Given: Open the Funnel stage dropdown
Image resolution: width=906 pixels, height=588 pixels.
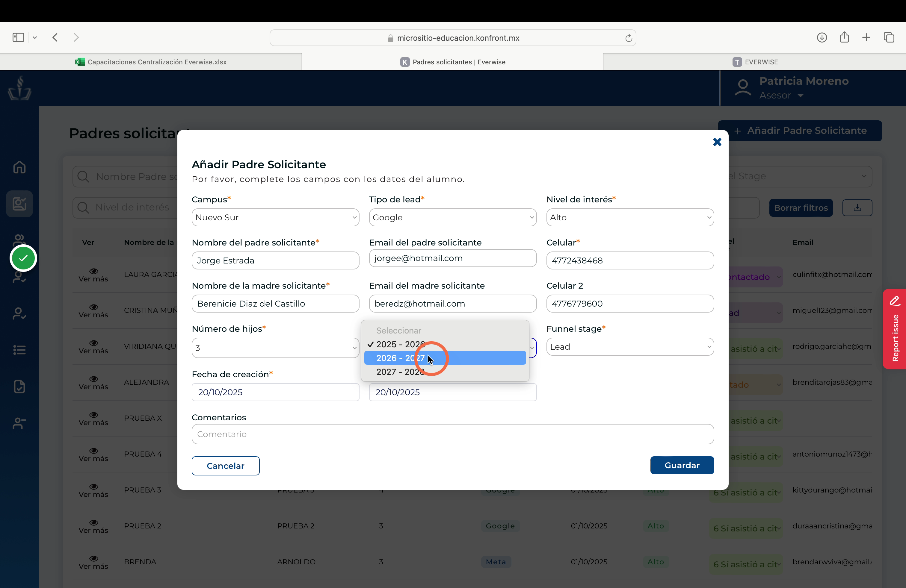Looking at the screenshot, I should [630, 347].
